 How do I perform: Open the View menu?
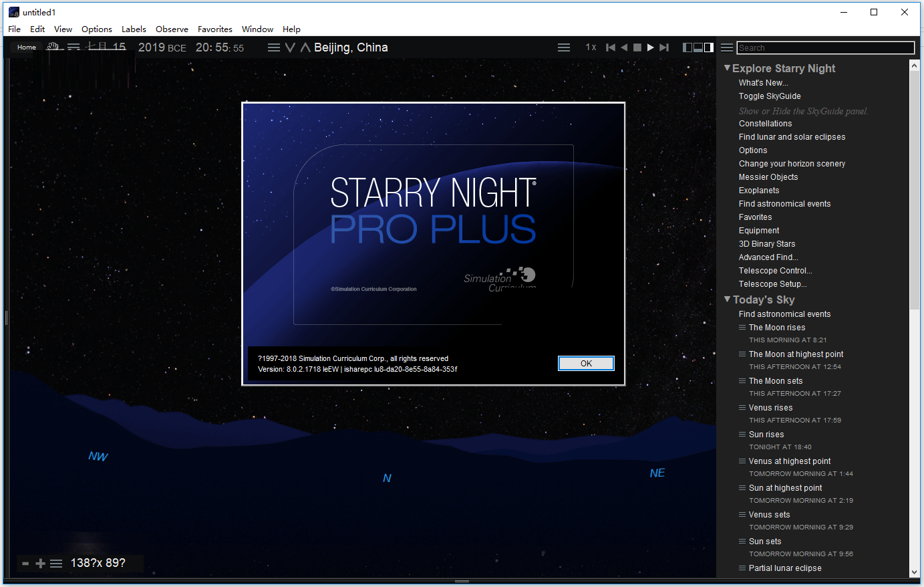click(x=63, y=29)
